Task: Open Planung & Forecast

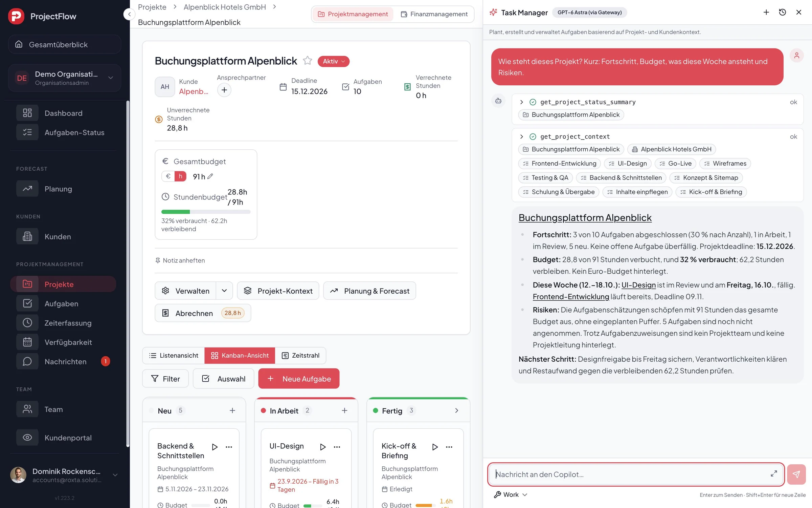Action: [369, 291]
